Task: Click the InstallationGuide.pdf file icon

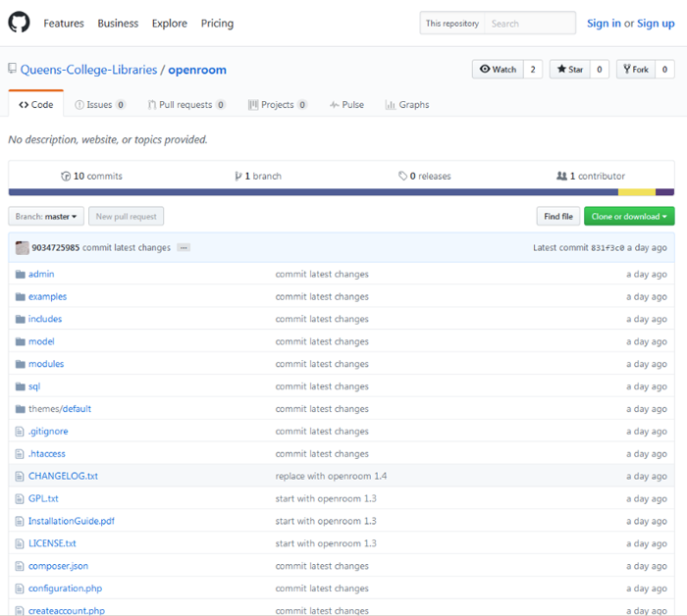Action: pyautogui.click(x=20, y=521)
